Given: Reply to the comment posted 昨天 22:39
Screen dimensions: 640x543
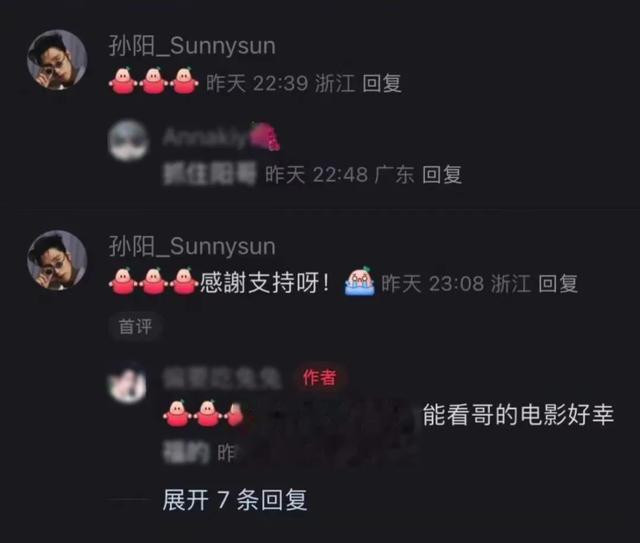Looking at the screenshot, I should [x=382, y=83].
